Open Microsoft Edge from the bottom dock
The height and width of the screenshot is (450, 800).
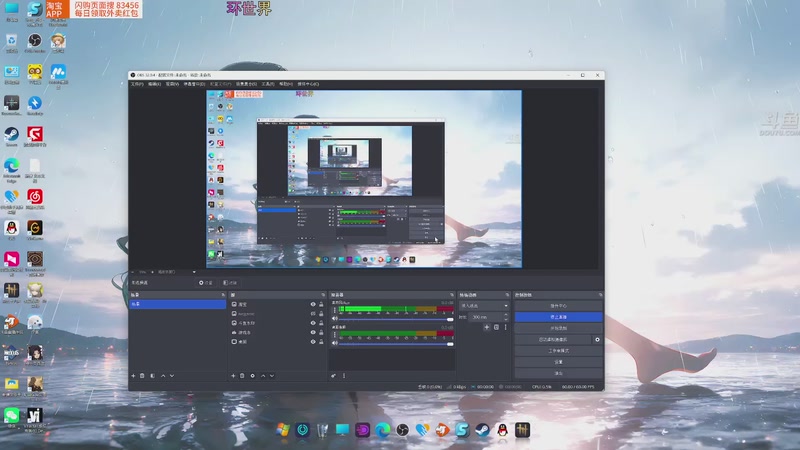(383, 430)
